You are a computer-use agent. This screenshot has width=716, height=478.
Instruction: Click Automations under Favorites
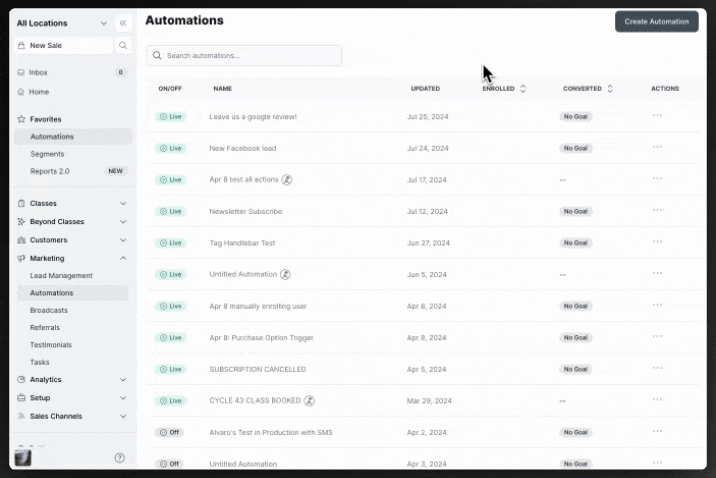coord(73,137)
